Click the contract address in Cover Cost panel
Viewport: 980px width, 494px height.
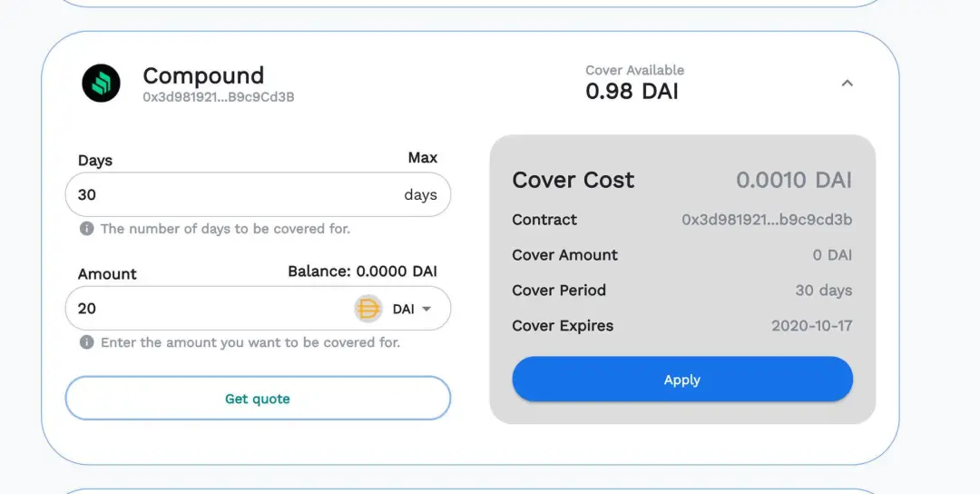pyautogui.click(x=767, y=220)
